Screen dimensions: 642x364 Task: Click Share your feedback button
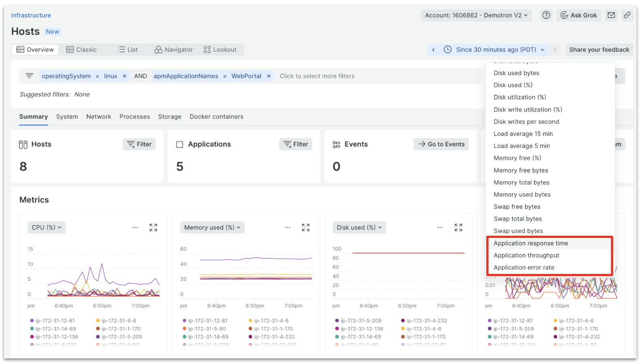599,50
